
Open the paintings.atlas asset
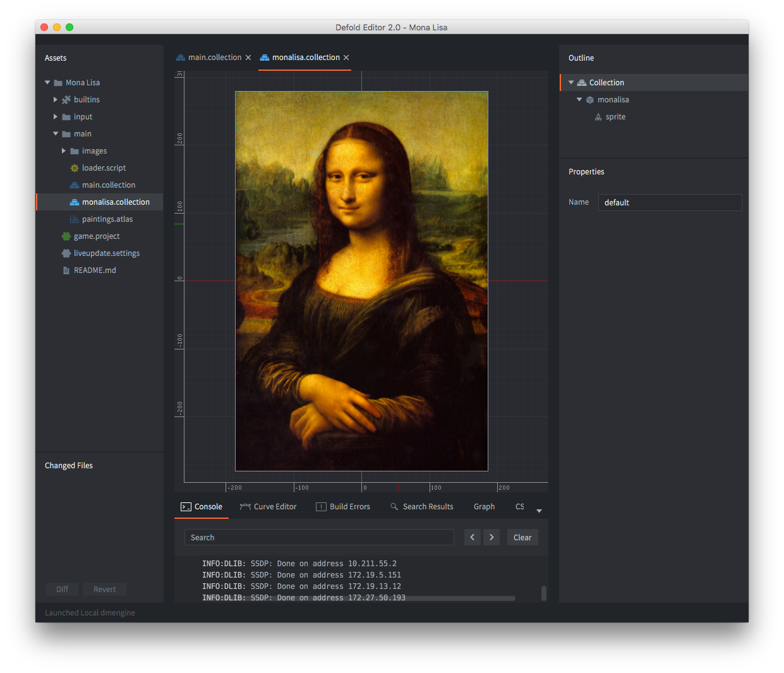pos(108,219)
